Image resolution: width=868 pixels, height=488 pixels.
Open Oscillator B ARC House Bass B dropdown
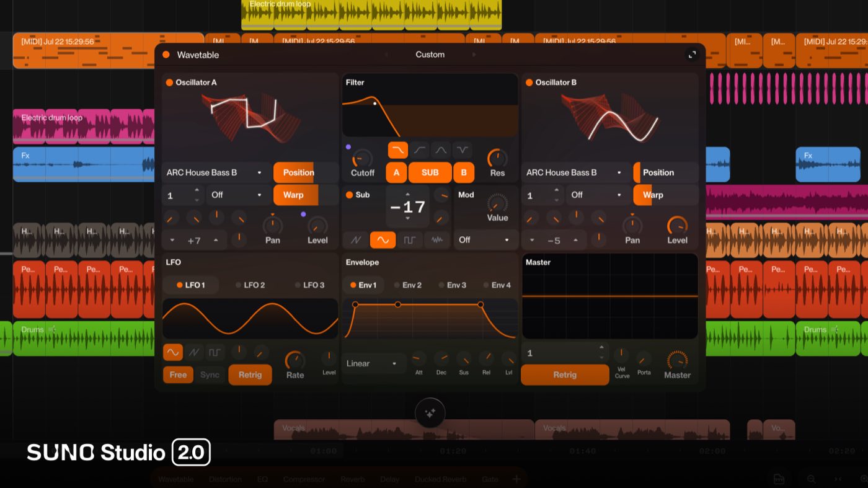click(x=576, y=172)
